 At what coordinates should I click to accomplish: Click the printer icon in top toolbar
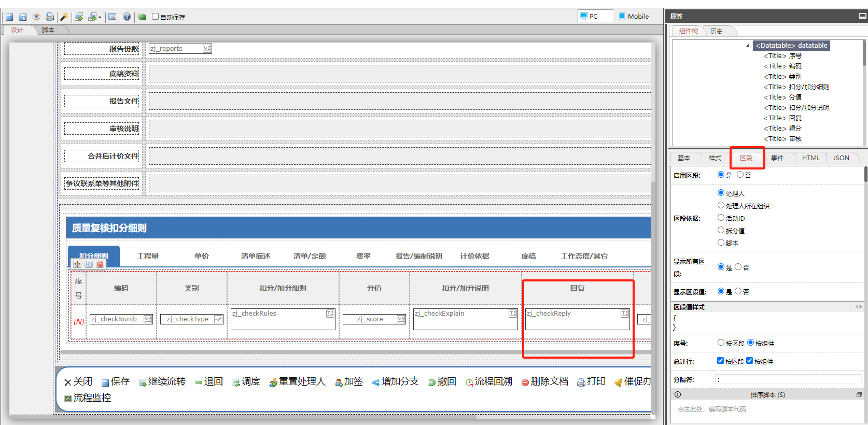click(50, 17)
